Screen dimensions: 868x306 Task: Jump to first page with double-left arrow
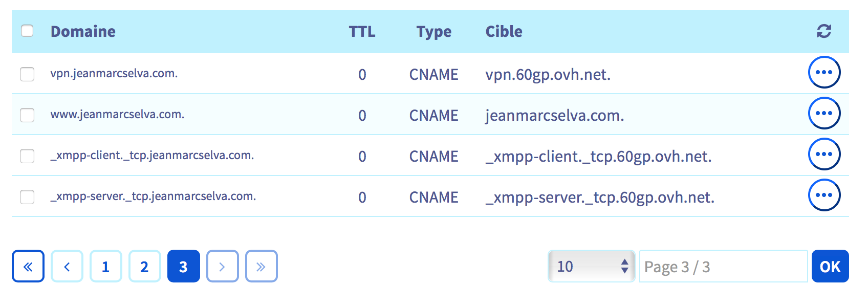click(x=28, y=266)
